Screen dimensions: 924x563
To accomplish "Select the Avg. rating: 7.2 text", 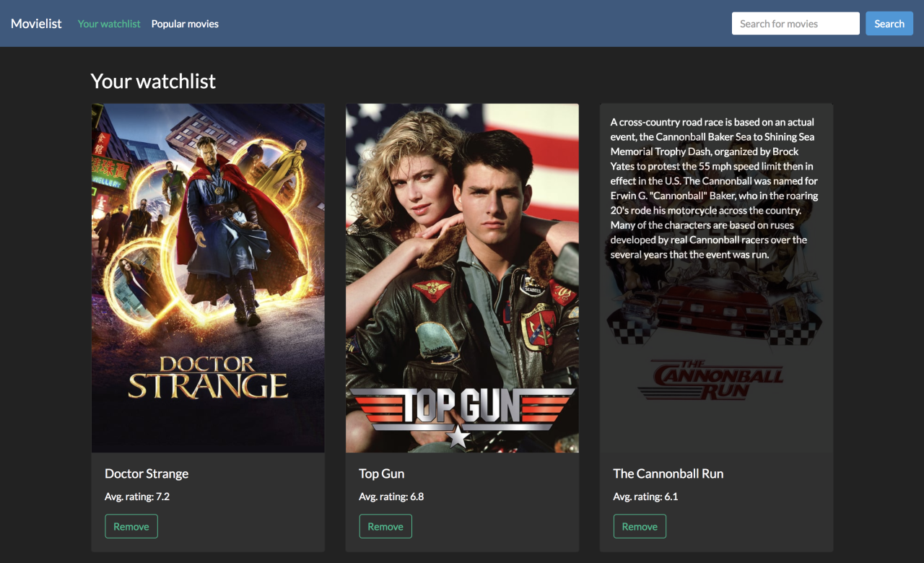I will [x=137, y=497].
